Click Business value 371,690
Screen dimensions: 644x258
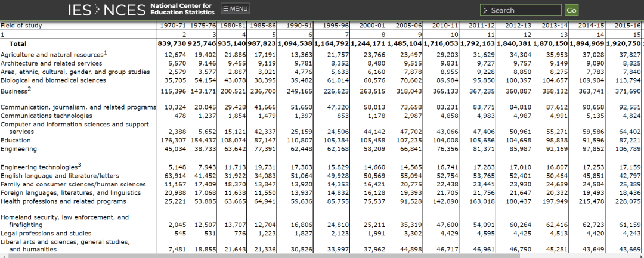(628, 91)
